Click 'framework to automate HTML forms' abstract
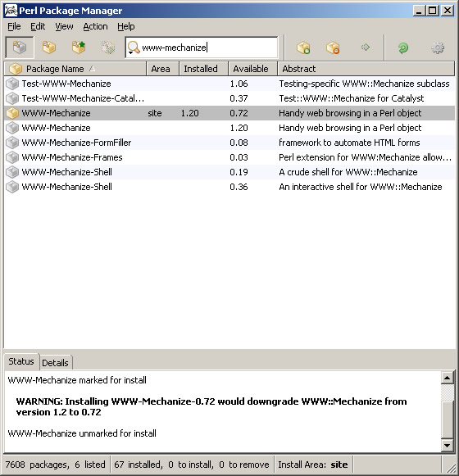The width and height of the screenshot is (459, 476). pos(349,143)
